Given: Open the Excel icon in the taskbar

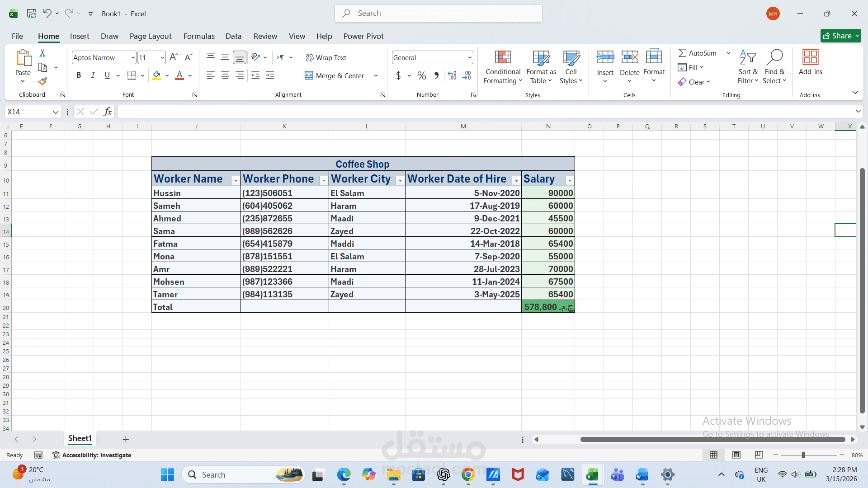Looking at the screenshot, I should pyautogui.click(x=593, y=475).
